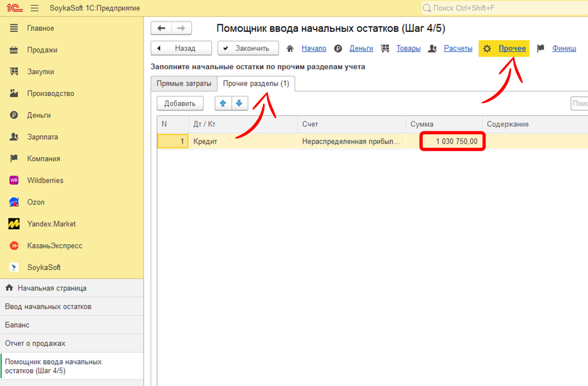This screenshot has width=588, height=386.
Task: Switch to the Прямые затраты tab
Action: pyautogui.click(x=184, y=84)
